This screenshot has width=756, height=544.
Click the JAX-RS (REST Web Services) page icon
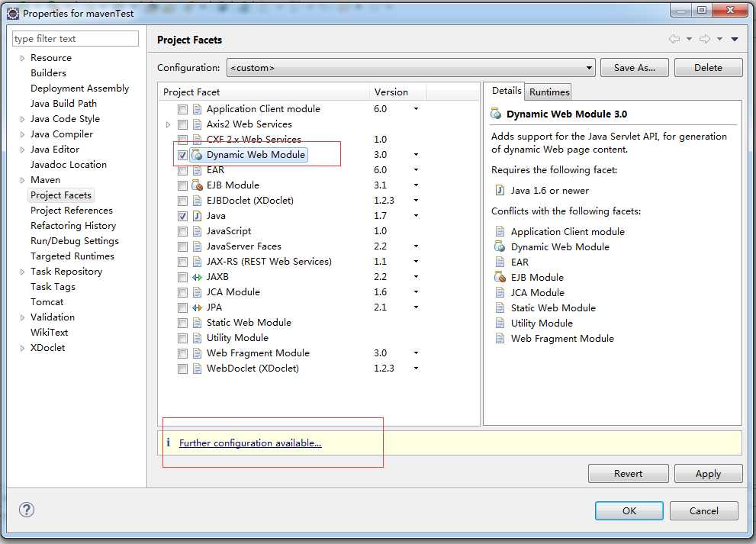coord(197,262)
